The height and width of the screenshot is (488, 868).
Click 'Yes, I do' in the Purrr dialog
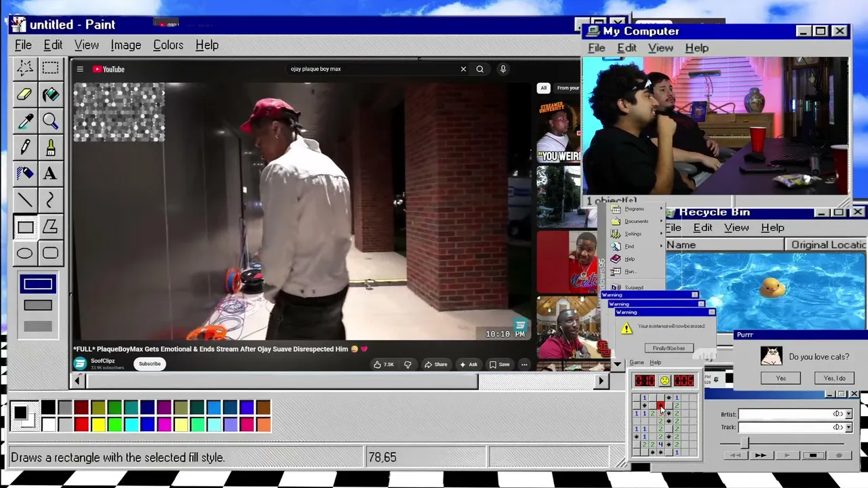(834, 378)
